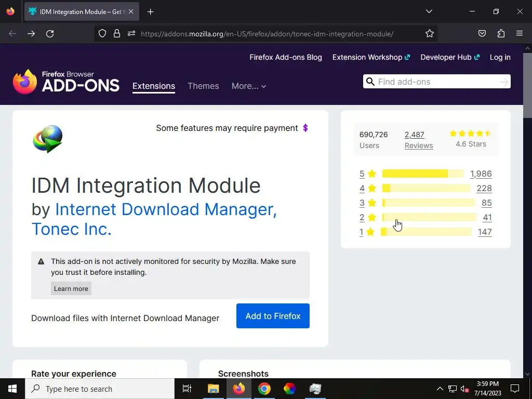Open the notifications action center
Viewport: 532px width, 399px height.
(515, 389)
